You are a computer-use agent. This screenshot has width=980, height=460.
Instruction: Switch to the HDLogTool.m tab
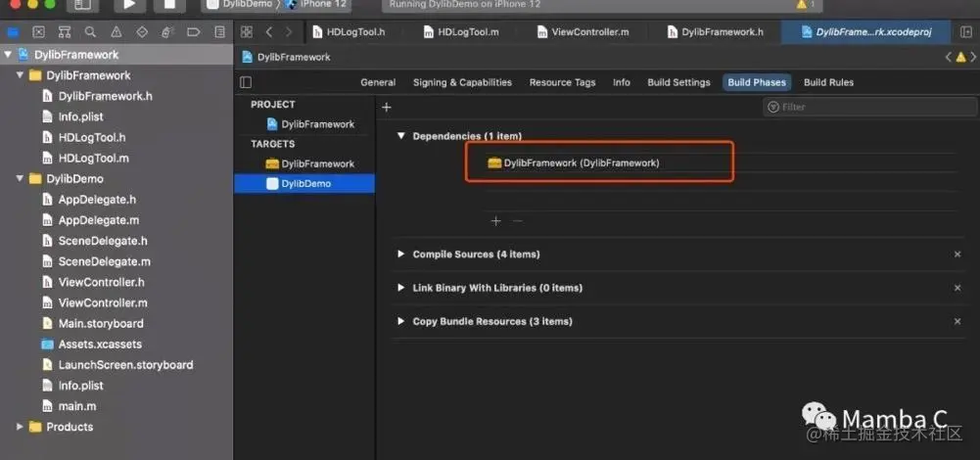pos(461,32)
